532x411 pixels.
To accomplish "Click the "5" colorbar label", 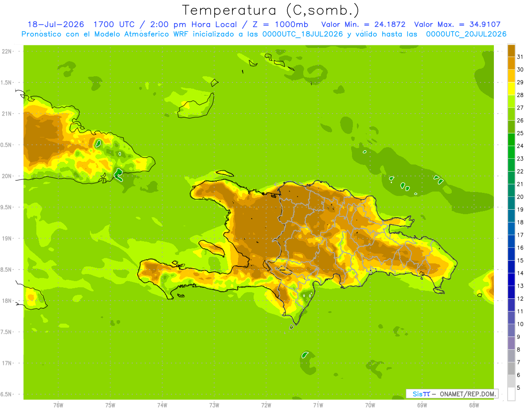I will (x=518, y=388).
